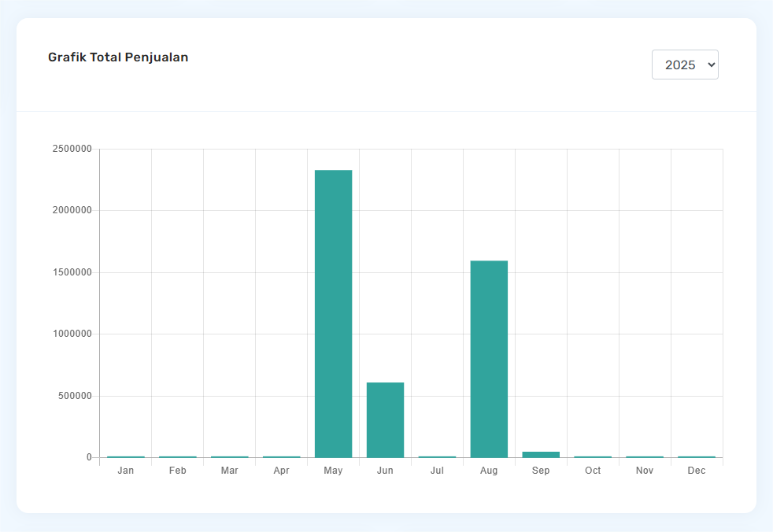The image size is (773, 532).
Task: Click the tall May sales bar
Action: [x=333, y=313]
